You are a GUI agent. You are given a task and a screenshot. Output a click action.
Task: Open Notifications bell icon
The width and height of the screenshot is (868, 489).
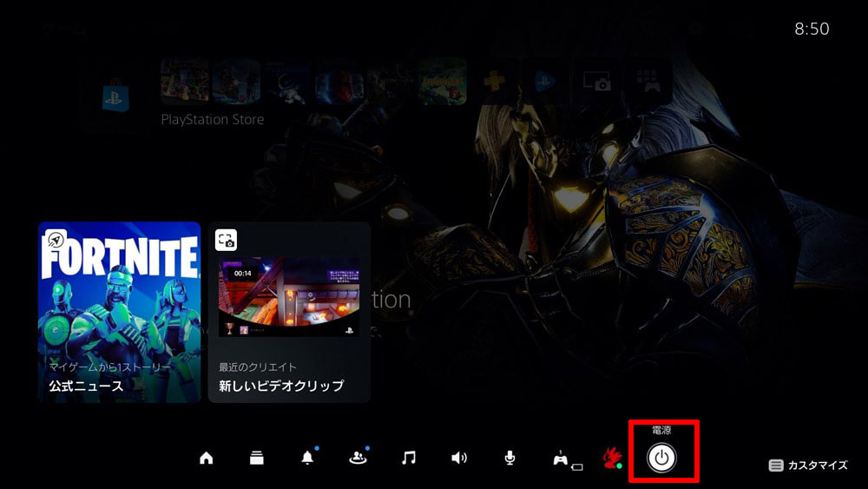[x=307, y=458]
